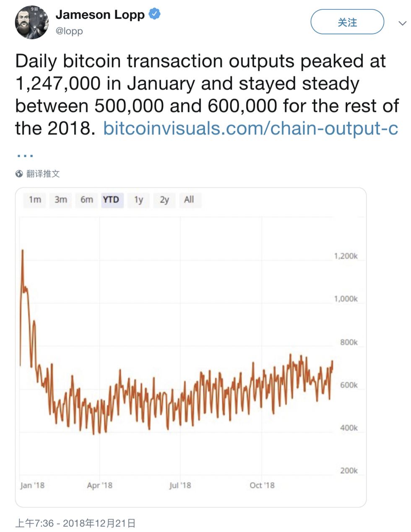Click the Oct '18 axis label

262,485
